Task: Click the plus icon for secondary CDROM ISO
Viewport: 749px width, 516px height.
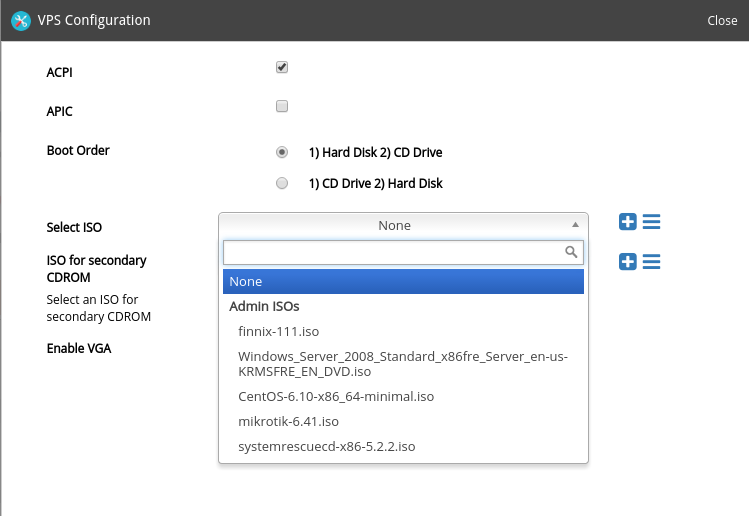Action: click(628, 261)
